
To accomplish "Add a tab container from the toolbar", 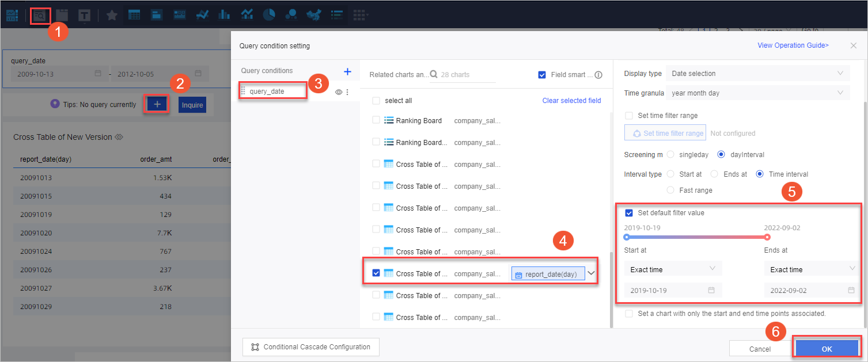I will coord(62,15).
